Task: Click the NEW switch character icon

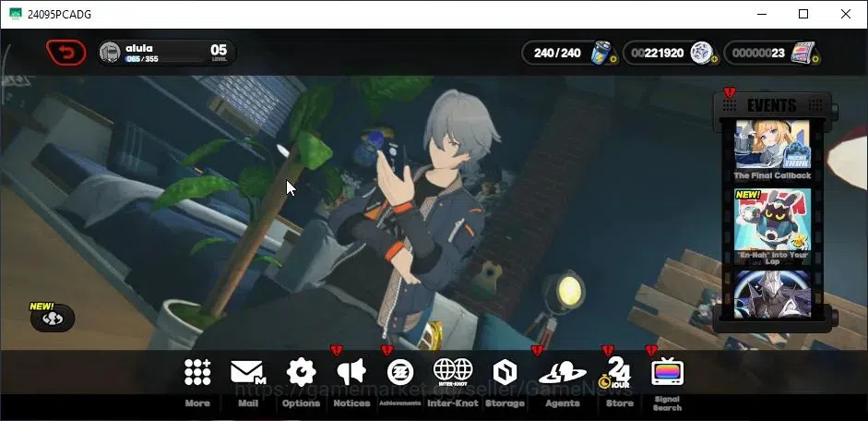Action: click(x=53, y=318)
